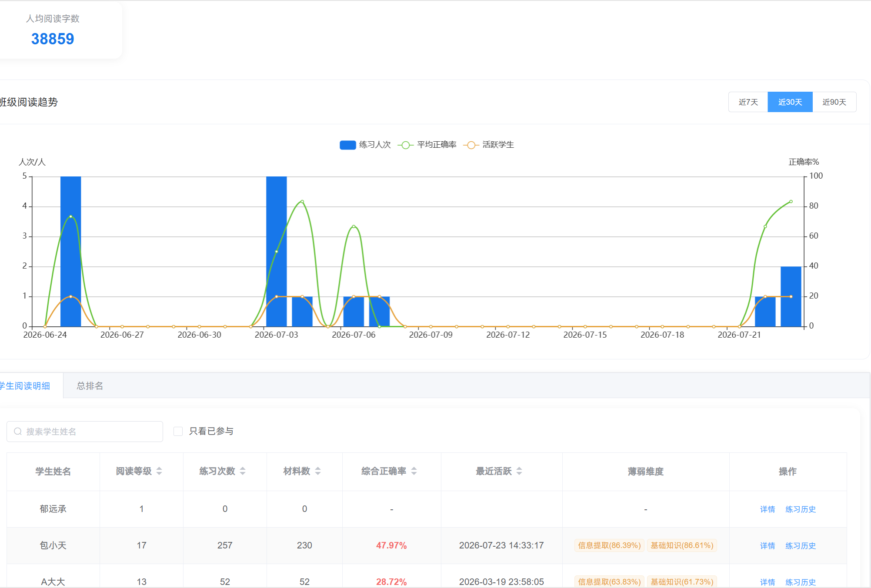Click the 基础知识(61.73%) tag
This screenshot has height=588, width=871.
[x=682, y=582]
